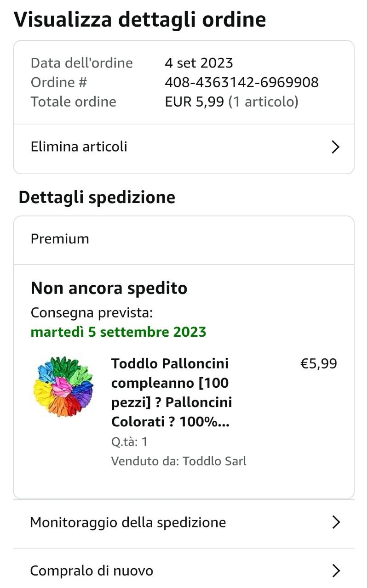Select the order number 408-4363142-6969908
The image size is (368, 588).
coord(241,82)
